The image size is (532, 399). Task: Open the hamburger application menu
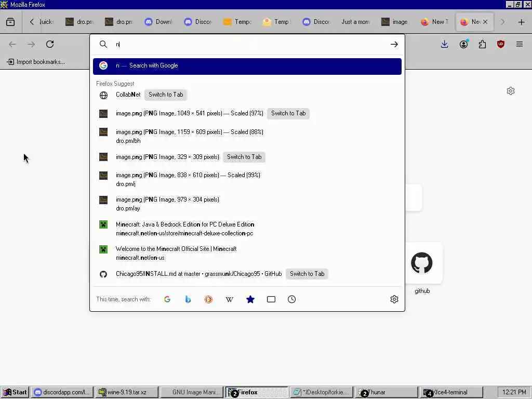(520, 44)
